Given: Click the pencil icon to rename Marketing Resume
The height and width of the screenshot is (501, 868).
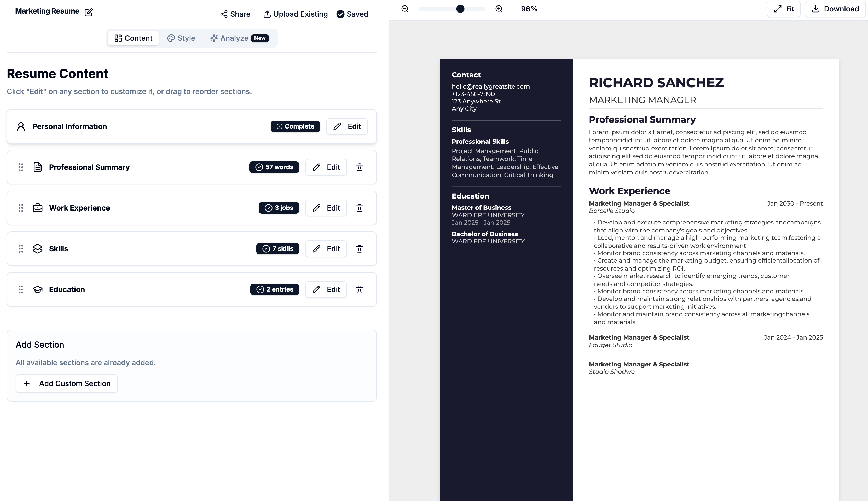Looking at the screenshot, I should tap(89, 12).
